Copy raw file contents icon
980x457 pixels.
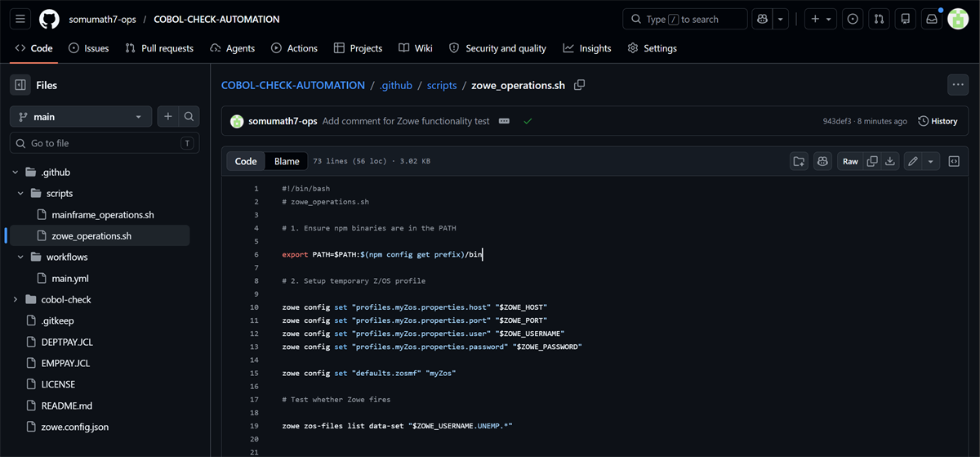click(x=872, y=161)
